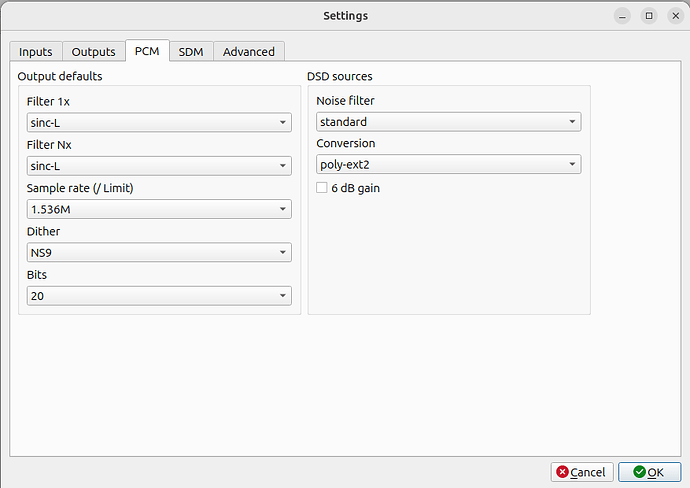Minimize the Settings window
Image resolution: width=690 pixels, height=488 pixels.
click(x=622, y=16)
